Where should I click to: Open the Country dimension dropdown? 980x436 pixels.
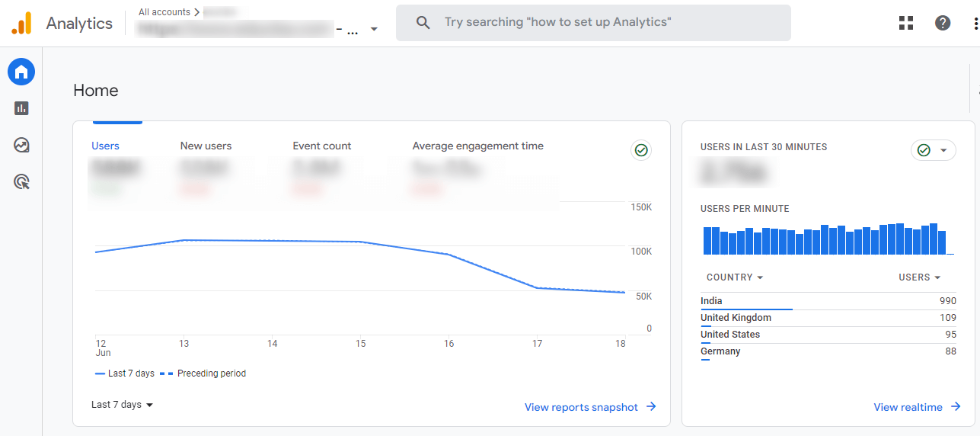tap(735, 277)
